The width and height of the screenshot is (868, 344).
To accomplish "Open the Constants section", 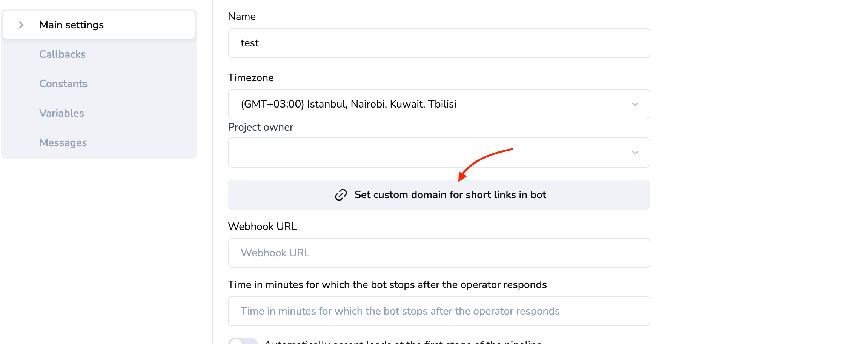I will 63,84.
